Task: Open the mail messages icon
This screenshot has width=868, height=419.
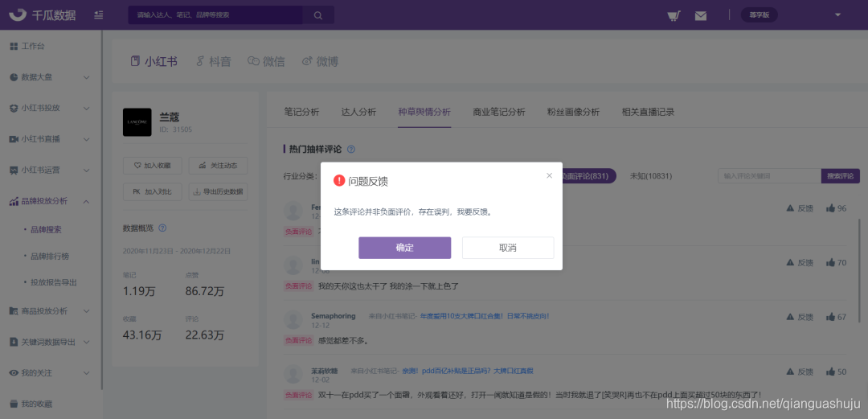Action: tap(701, 15)
